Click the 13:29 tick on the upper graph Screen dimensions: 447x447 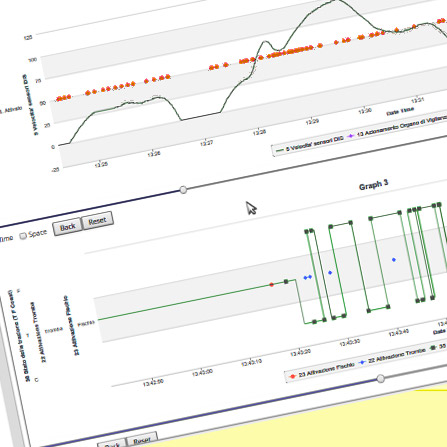pos(312,121)
